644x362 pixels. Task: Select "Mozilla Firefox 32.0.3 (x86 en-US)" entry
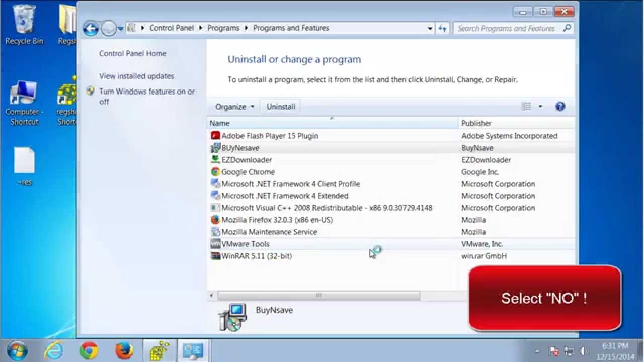[277, 220]
